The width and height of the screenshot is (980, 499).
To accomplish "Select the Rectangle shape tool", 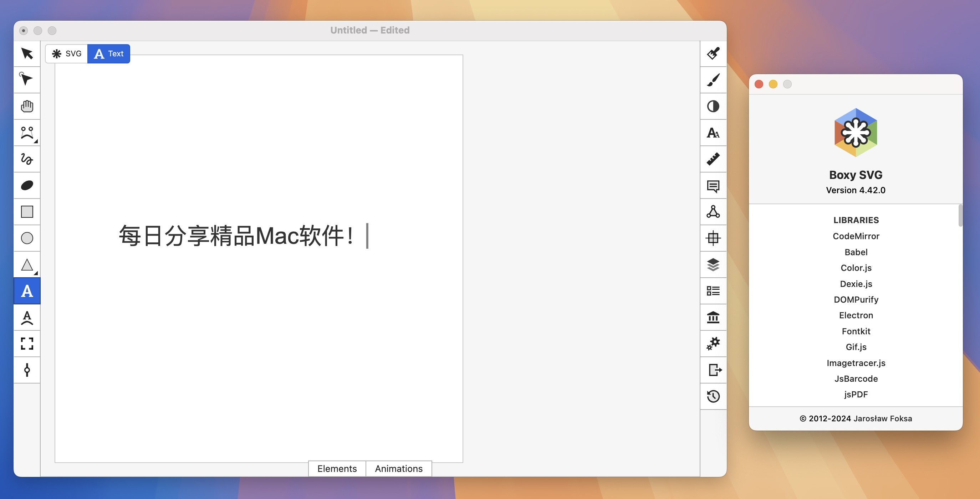I will pyautogui.click(x=27, y=211).
